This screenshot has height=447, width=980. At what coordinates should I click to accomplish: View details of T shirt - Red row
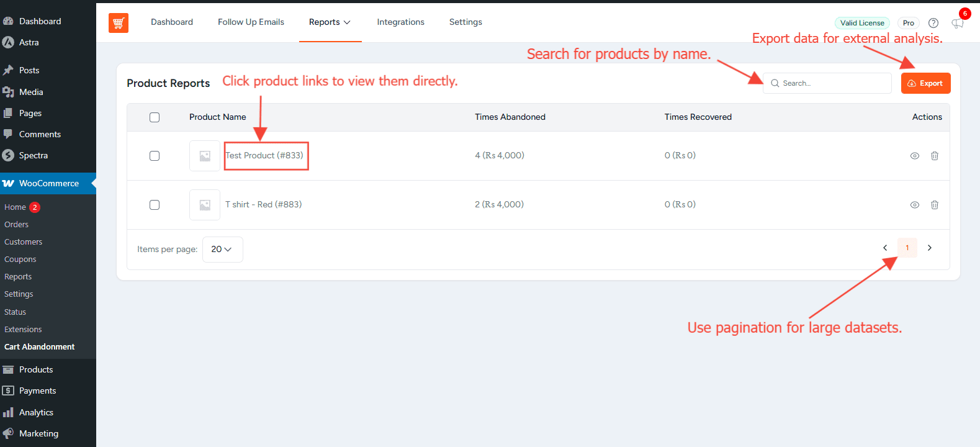pyautogui.click(x=914, y=205)
